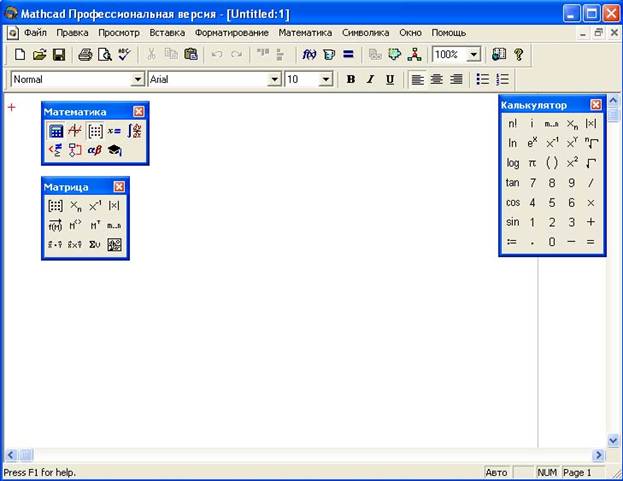Click the Calculate equals-sign toolbar icon
This screenshot has height=481, width=623.
[x=348, y=54]
